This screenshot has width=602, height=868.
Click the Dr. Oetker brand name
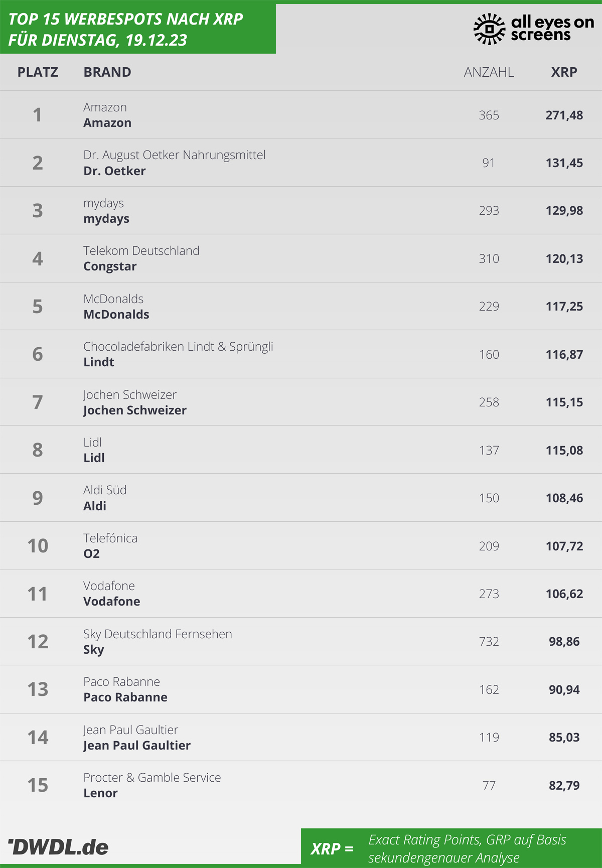click(114, 171)
